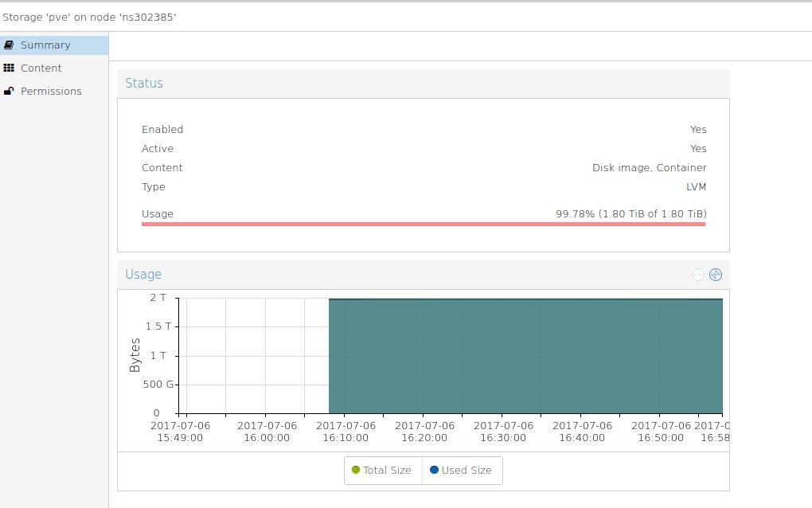The image size is (812, 508).
Task: Click the Yes value for Enabled
Action: [698, 130]
